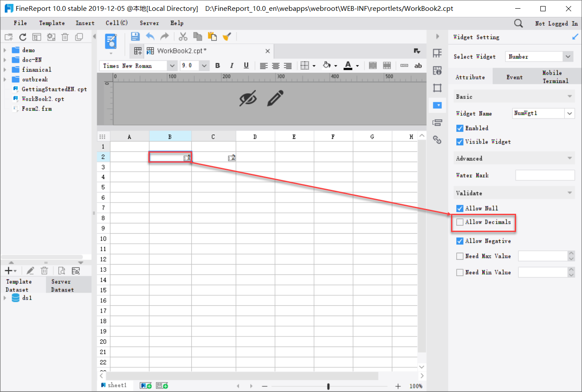Uncheck the Allow Null checkbox

(x=460, y=209)
